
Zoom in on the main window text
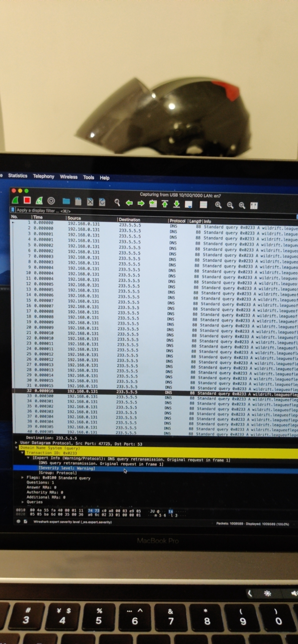[218, 205]
